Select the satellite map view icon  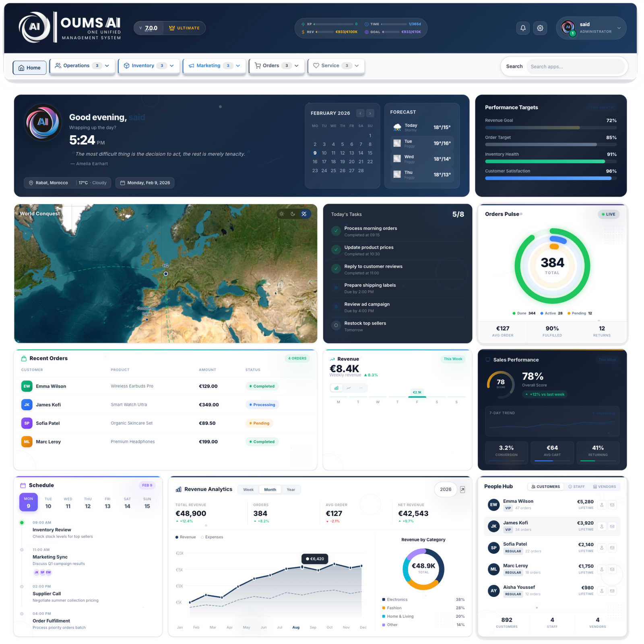pyautogui.click(x=304, y=214)
